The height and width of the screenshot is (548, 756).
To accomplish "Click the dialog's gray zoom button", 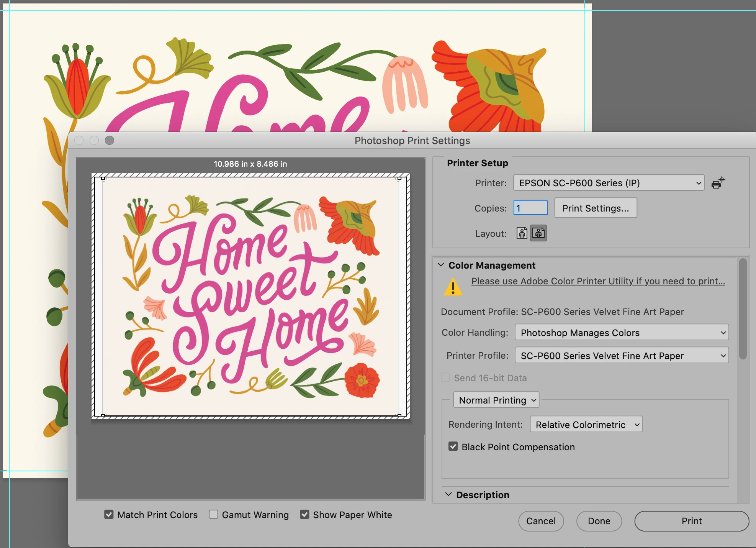I will click(x=110, y=140).
